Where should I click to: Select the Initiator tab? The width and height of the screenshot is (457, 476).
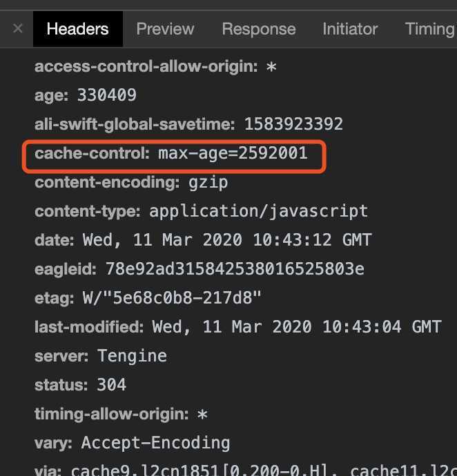tap(350, 29)
